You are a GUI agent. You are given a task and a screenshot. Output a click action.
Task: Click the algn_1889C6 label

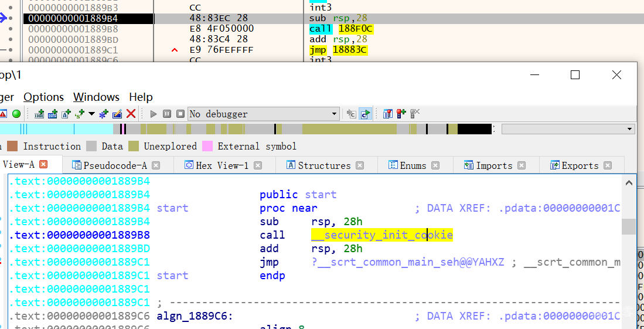tap(195, 316)
